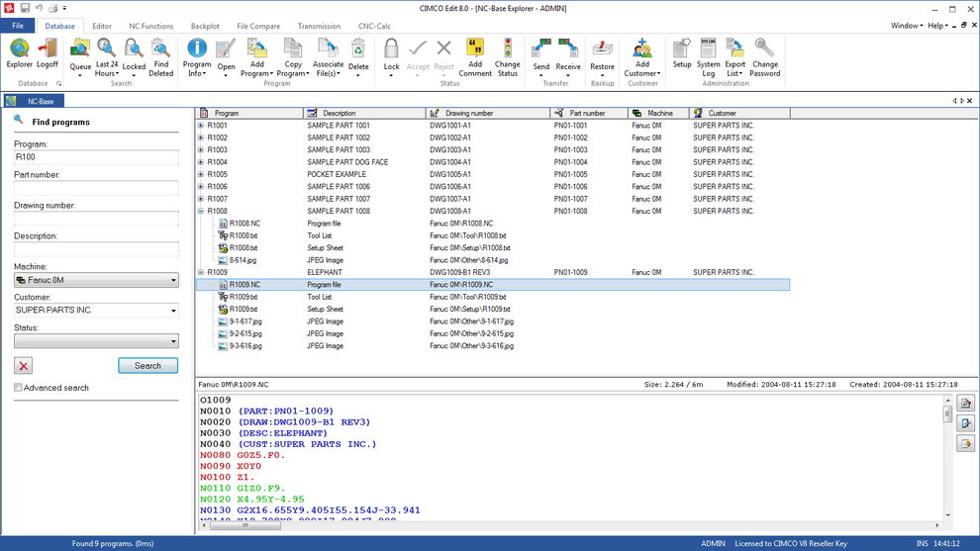Switch to the Editor ribbon tab
Viewport: 980px width, 551px height.
[x=102, y=27]
